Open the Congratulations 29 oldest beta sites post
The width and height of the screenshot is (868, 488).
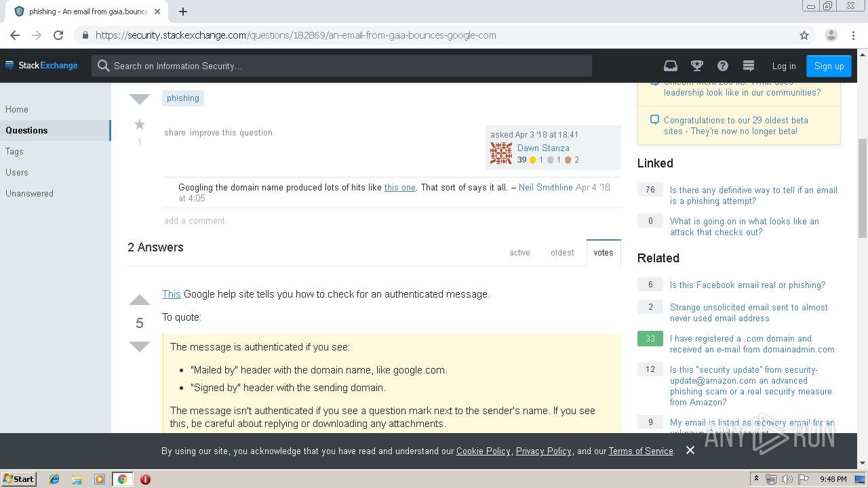pos(736,125)
